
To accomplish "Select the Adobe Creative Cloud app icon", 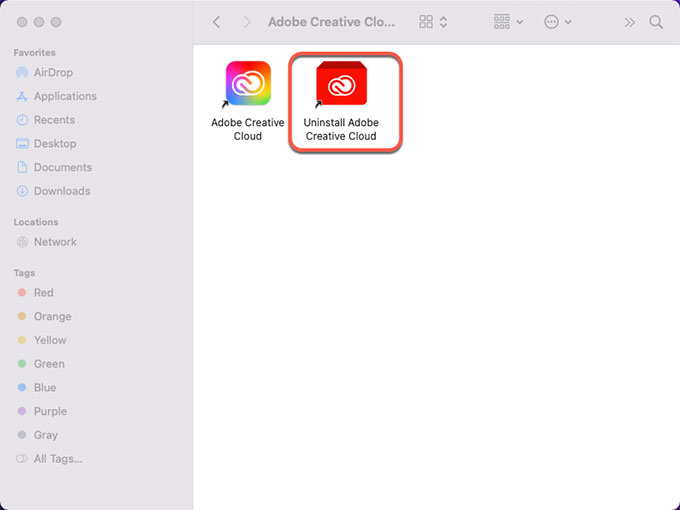I will [248, 83].
